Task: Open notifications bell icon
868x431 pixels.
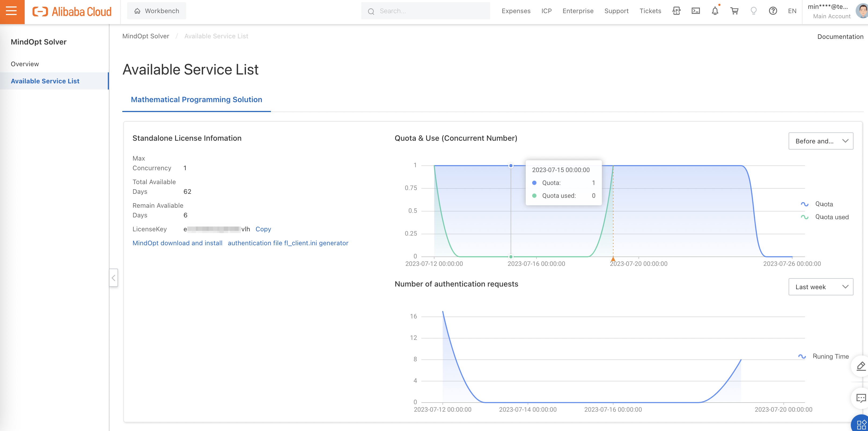Action: point(715,11)
